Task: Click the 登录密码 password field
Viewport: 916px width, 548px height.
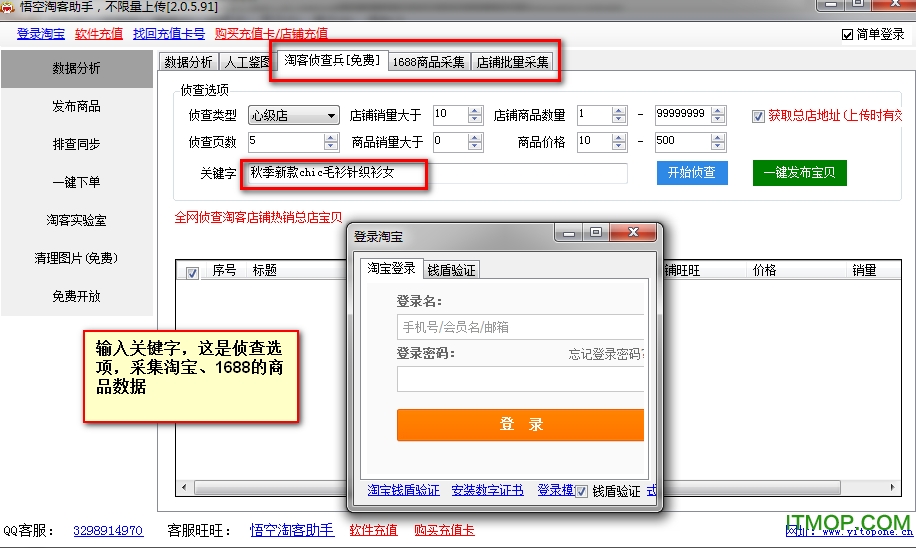Action: point(521,379)
